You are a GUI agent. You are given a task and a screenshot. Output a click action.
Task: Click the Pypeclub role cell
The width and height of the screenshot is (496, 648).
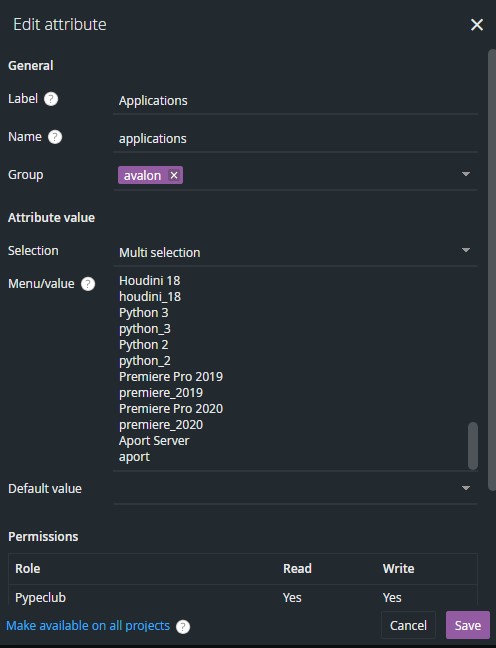pos(41,598)
